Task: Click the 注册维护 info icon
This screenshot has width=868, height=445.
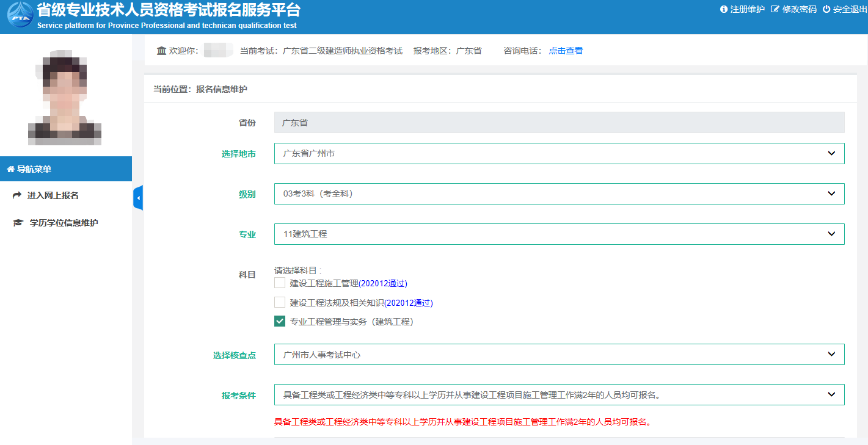Action: tap(724, 9)
